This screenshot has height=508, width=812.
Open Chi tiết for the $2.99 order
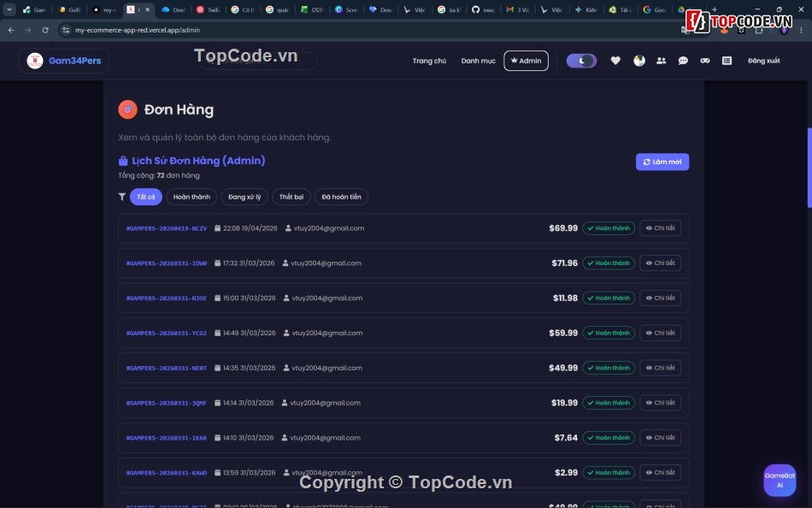[x=660, y=473]
